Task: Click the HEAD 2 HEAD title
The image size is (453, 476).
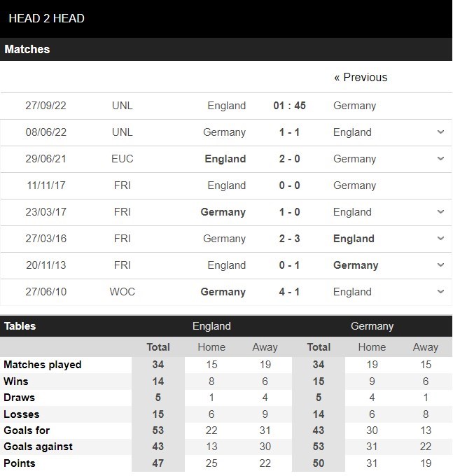Action: pyautogui.click(x=46, y=18)
